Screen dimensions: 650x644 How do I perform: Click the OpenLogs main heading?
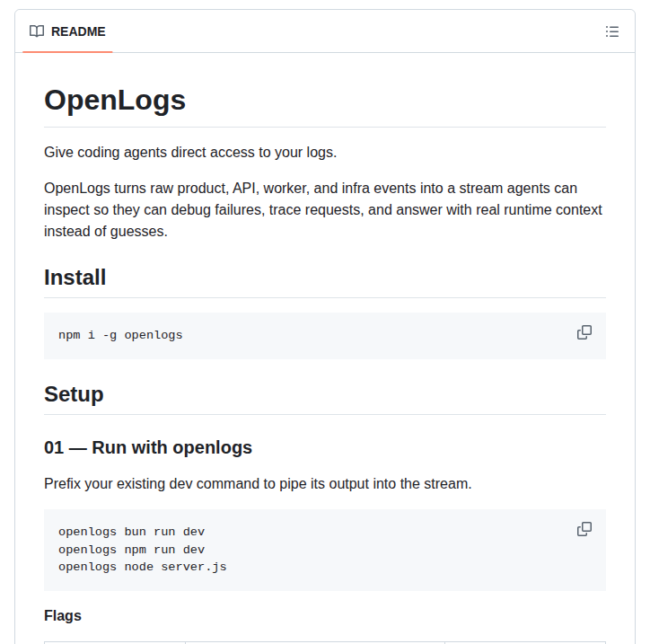[115, 101]
